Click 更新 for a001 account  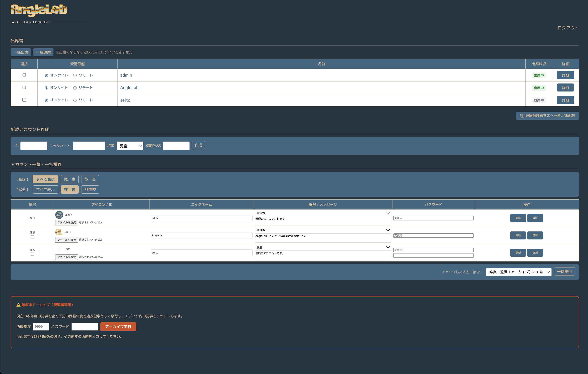pyautogui.click(x=518, y=235)
